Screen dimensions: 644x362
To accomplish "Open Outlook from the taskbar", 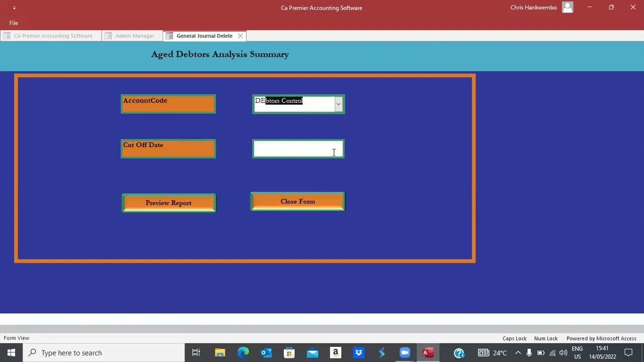I will pos(266,352).
